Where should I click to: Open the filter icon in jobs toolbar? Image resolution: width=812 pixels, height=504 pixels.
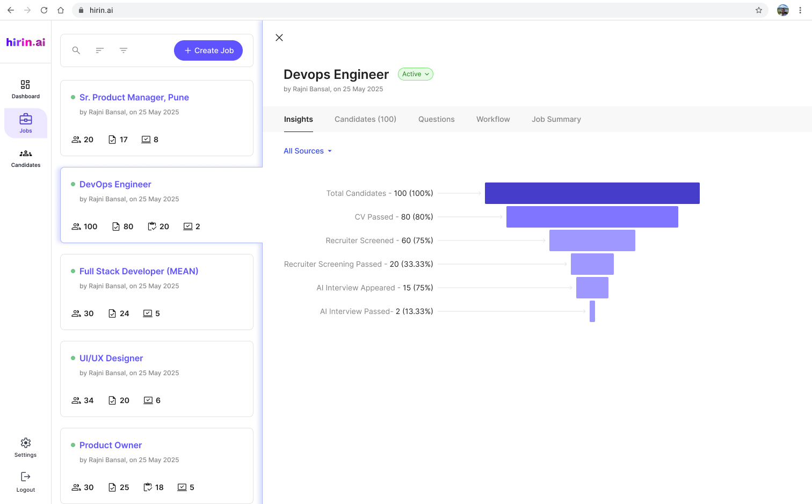(124, 50)
